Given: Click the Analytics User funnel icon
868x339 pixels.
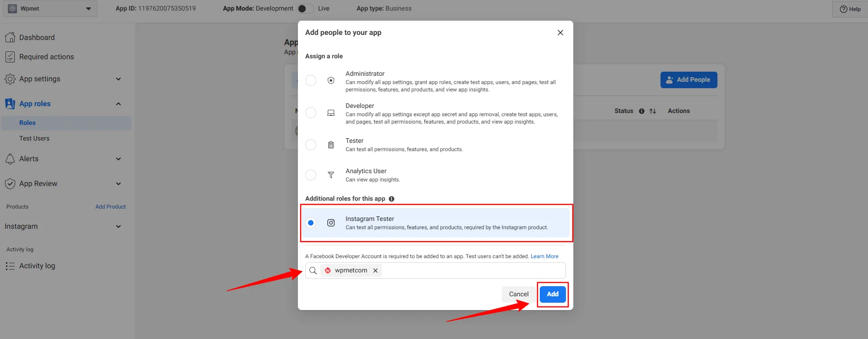Looking at the screenshot, I should tap(331, 175).
